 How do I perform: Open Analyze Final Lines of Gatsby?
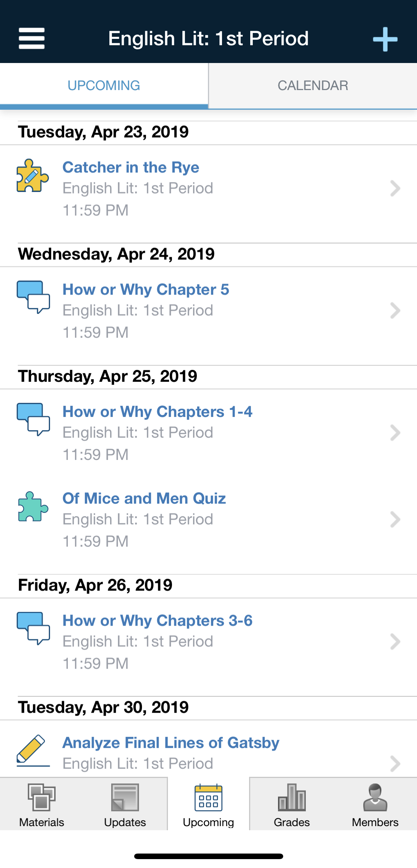(x=171, y=743)
